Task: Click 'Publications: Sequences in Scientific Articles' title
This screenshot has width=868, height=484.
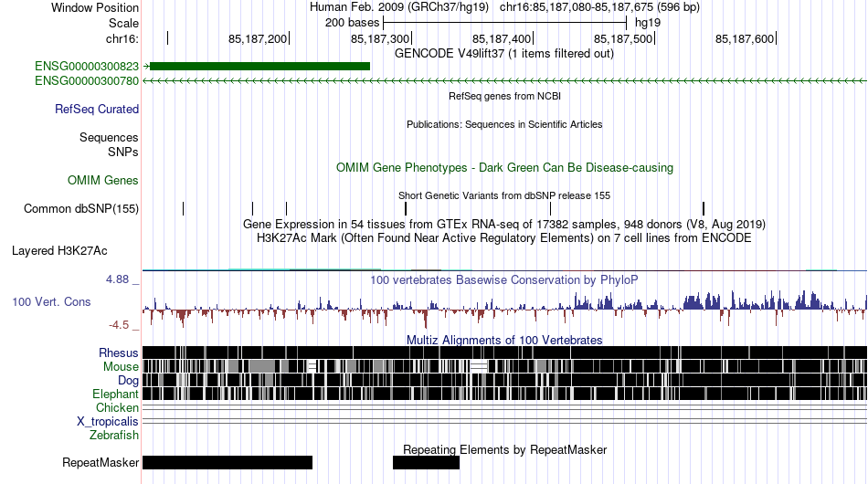Action: (504, 124)
